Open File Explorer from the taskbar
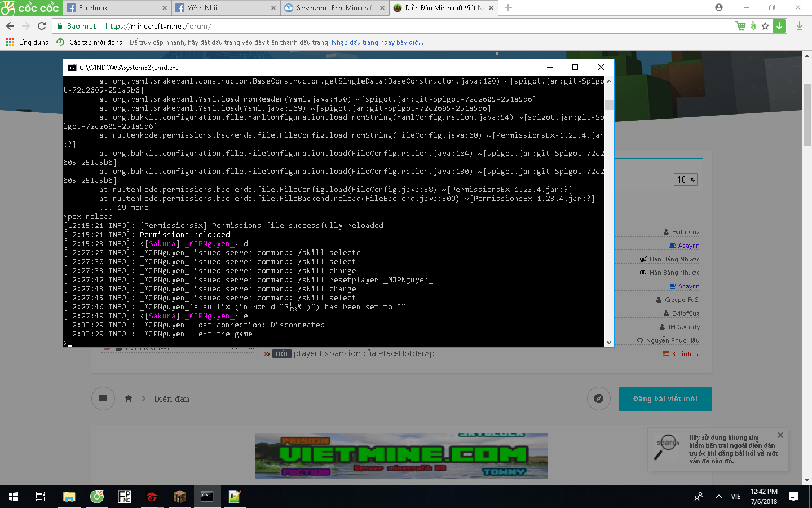 point(69,497)
